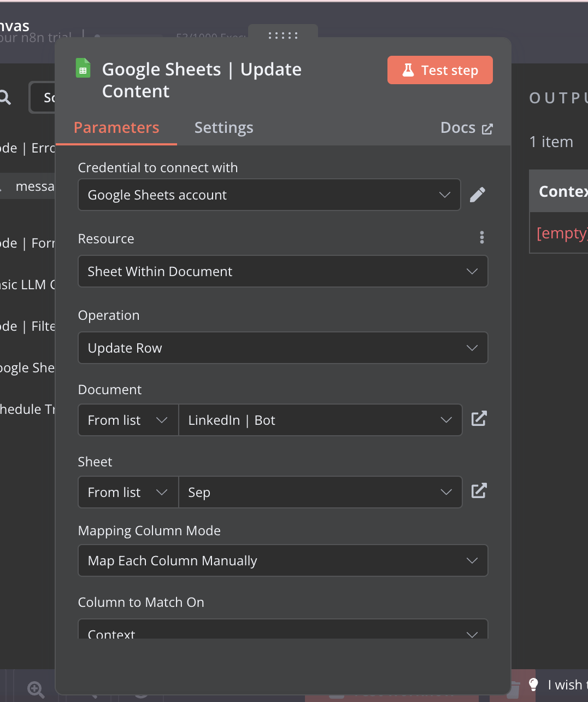The width and height of the screenshot is (588, 702).
Task: Run the Test step button
Action: click(440, 70)
